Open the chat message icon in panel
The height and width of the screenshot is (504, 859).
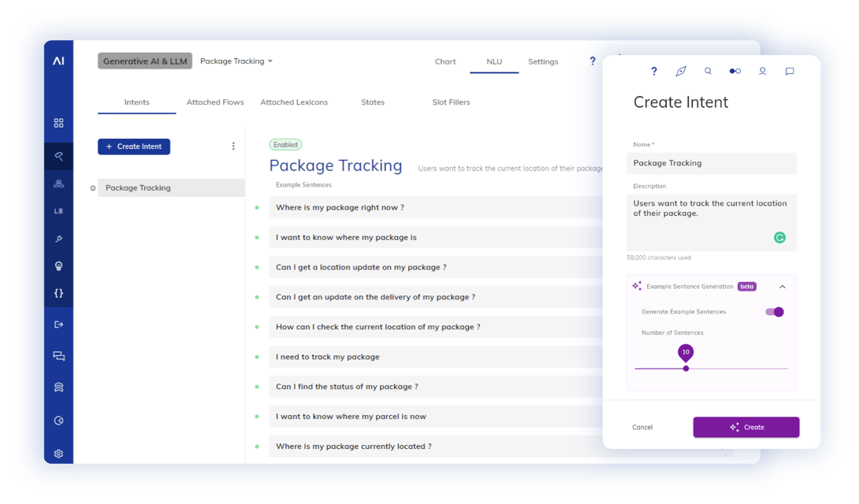point(790,71)
